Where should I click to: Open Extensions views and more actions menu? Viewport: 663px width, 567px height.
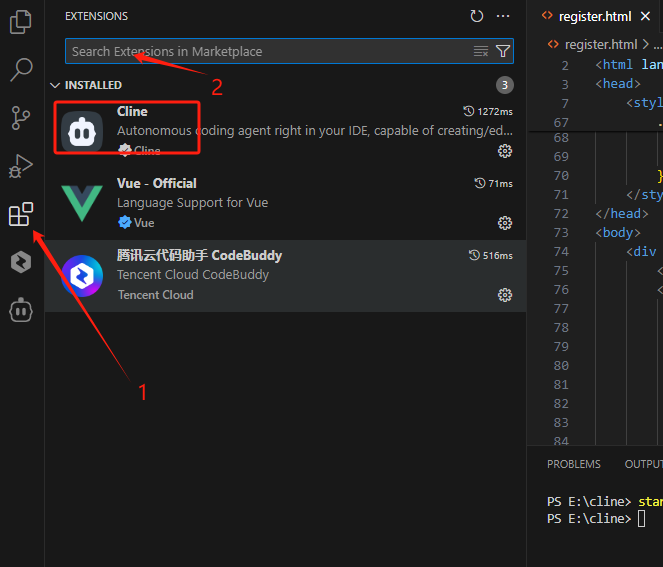(503, 16)
